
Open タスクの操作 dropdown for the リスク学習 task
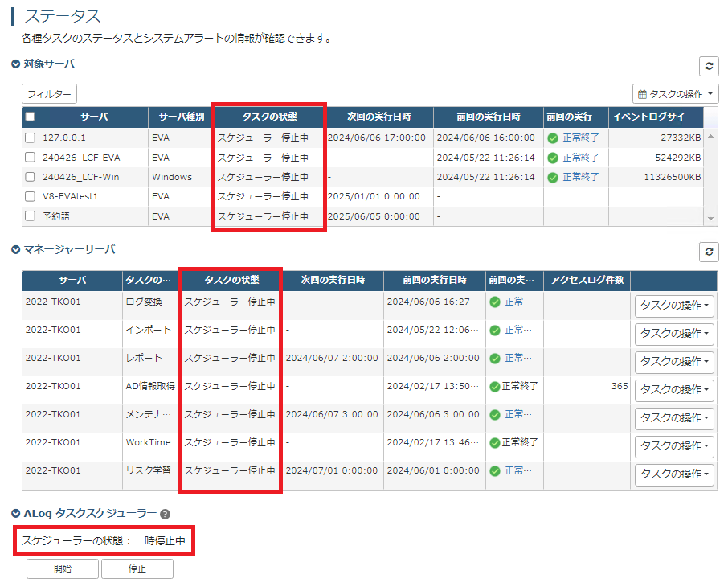click(x=674, y=474)
